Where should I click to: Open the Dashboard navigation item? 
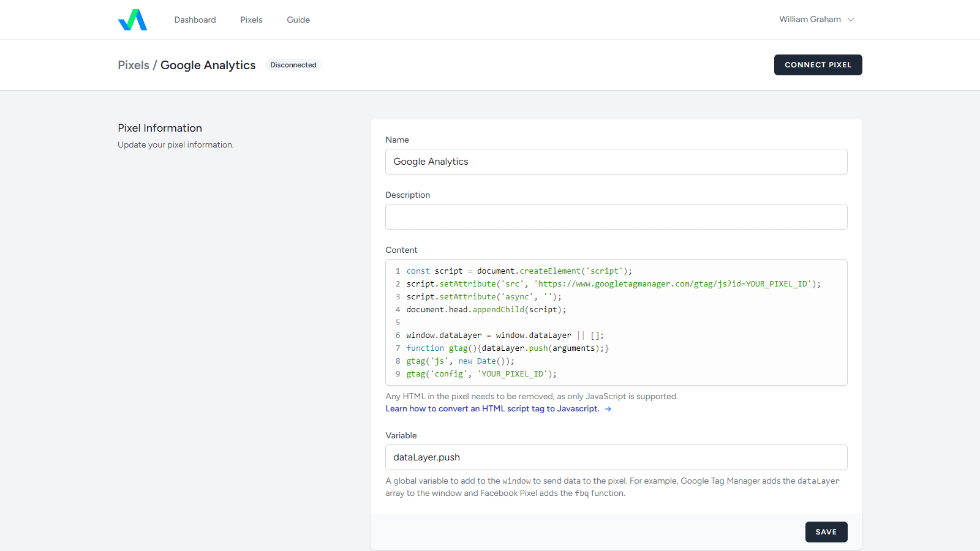(195, 20)
